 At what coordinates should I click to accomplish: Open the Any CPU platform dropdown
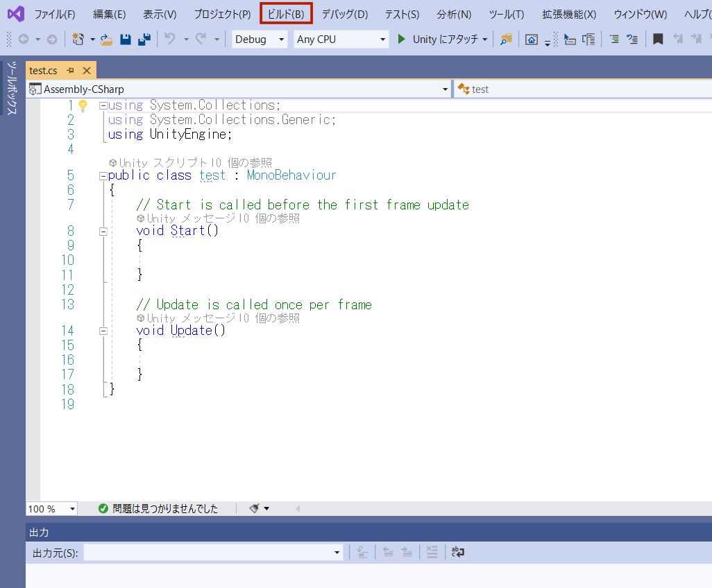pos(341,40)
